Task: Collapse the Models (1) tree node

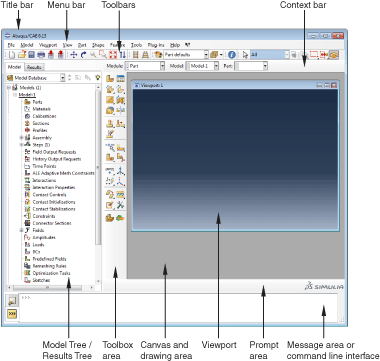Action: [x=8, y=88]
